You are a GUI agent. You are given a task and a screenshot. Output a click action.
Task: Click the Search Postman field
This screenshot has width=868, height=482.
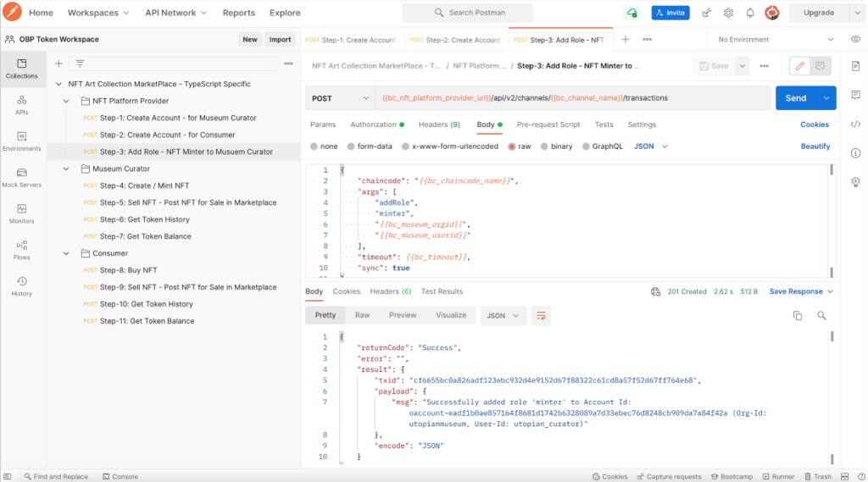tap(468, 12)
